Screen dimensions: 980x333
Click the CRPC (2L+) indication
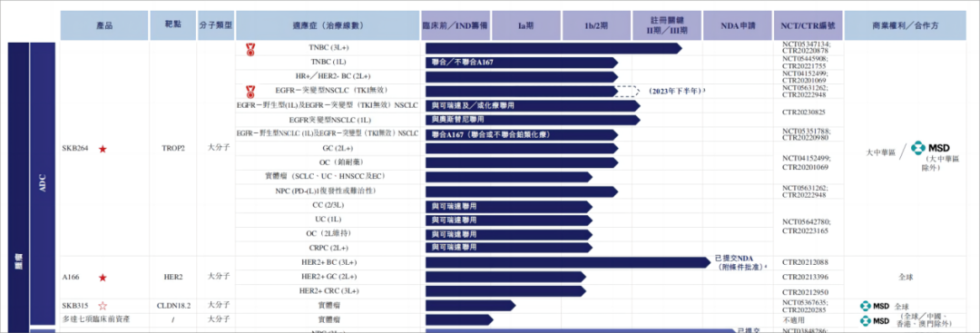[x=328, y=248]
